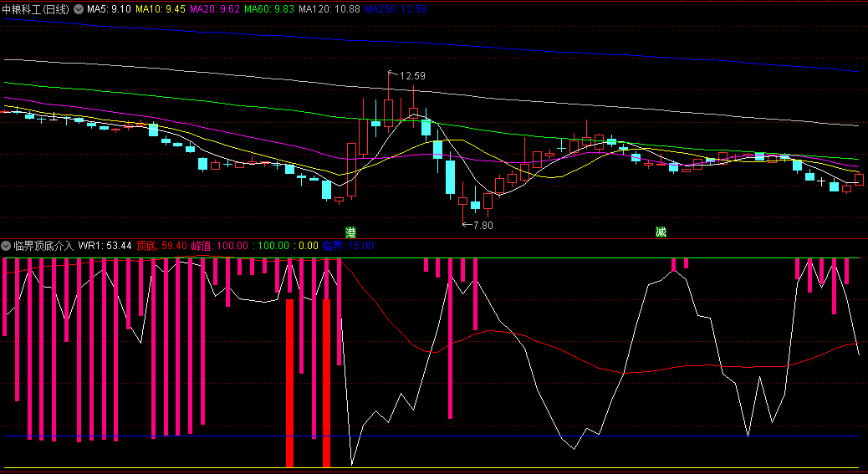Click the green MA60: 9.83 label
This screenshot has width=868, height=474.
tap(269, 9)
